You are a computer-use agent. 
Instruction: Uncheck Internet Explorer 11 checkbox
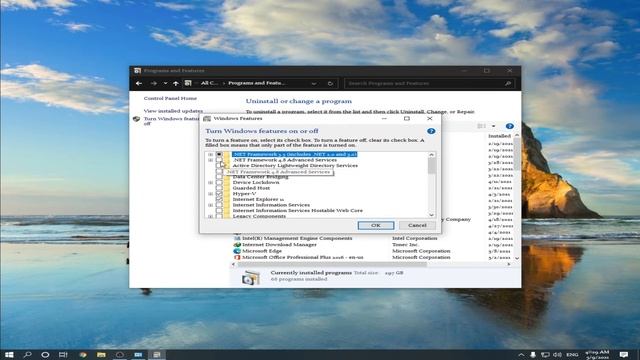(219, 199)
